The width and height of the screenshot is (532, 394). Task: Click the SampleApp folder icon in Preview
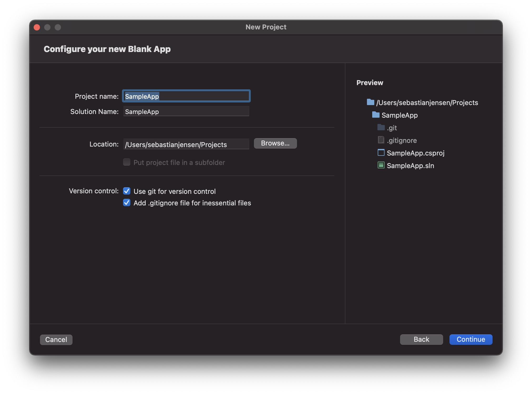376,115
